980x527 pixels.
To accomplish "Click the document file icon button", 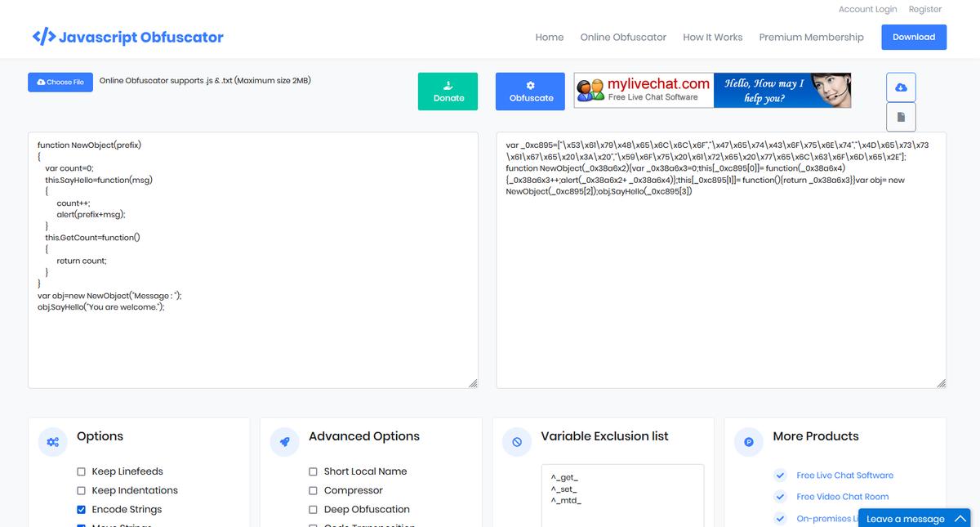I will tap(901, 117).
